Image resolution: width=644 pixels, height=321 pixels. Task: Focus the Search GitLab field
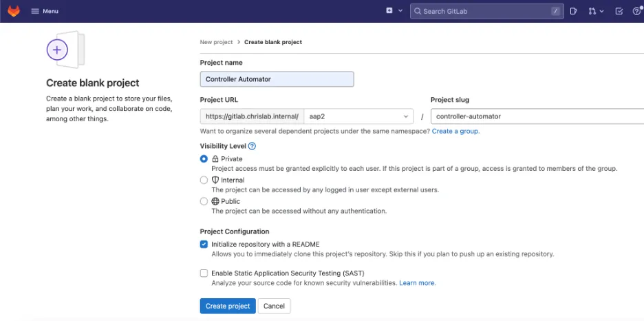486,11
